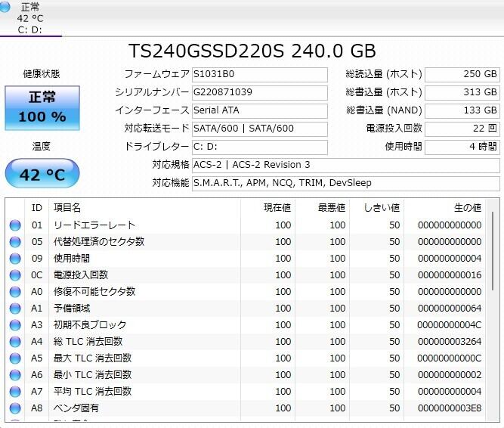Click status circle next to 修復不可能セクタ数
This screenshot has width=504, height=428.
[x=15, y=292]
